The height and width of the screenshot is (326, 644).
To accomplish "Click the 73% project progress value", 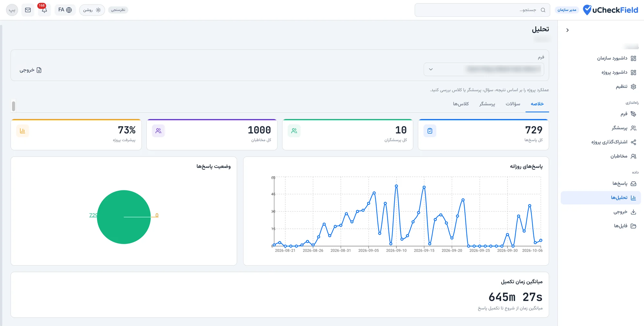I will pos(127,130).
